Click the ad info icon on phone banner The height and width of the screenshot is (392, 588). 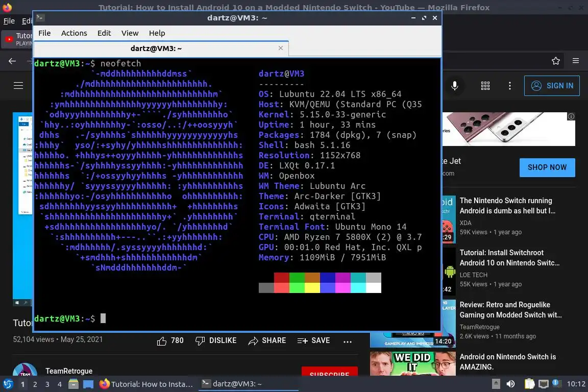571,116
